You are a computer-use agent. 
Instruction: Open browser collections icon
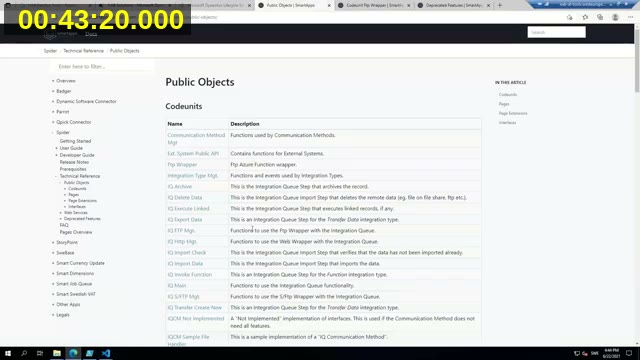[x=600, y=17]
